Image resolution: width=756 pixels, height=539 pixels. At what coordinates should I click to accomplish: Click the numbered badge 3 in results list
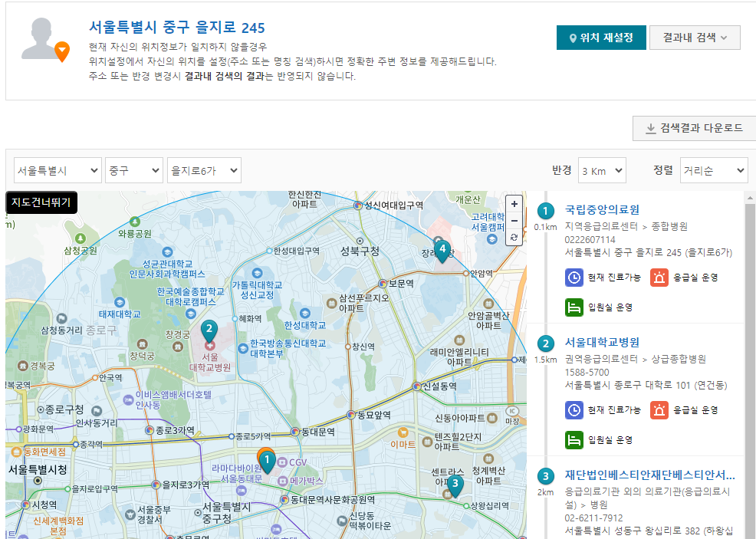click(545, 476)
